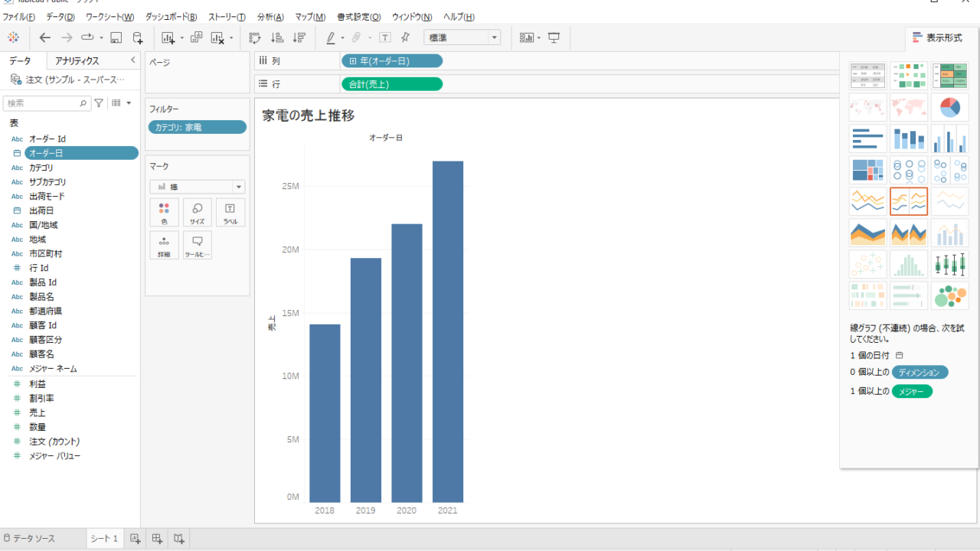Screen dimensions: 980x551
Task: Select the pie chart thumbnail in Show Me
Action: (949, 107)
